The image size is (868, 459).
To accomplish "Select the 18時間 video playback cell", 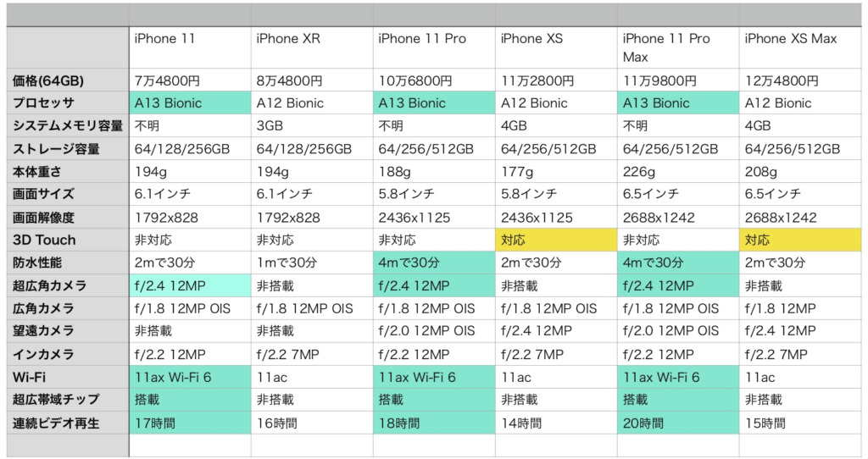I will click(435, 423).
